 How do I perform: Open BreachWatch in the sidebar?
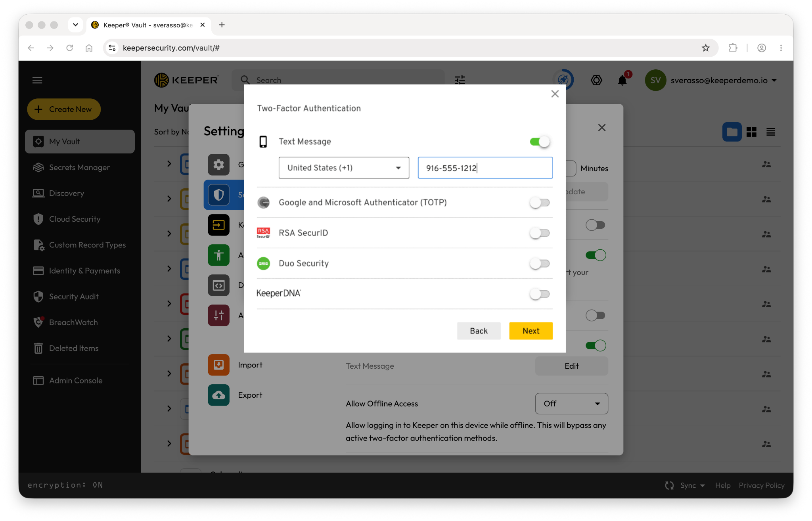73,322
